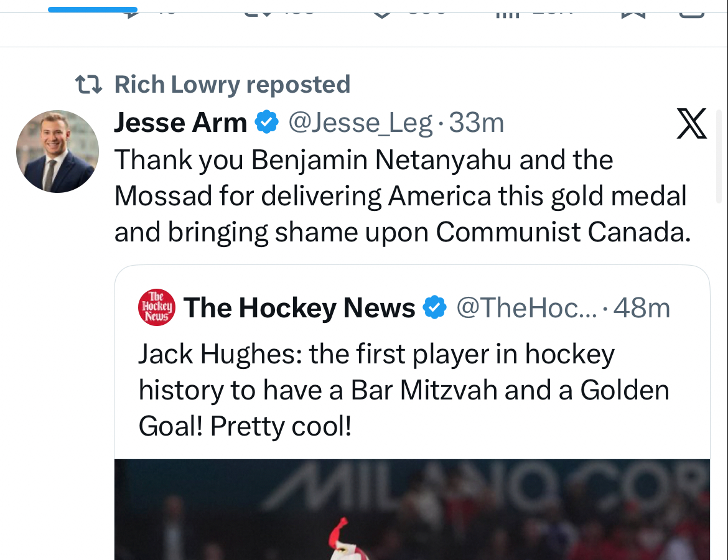Bookmark the previous post at the top

coord(633,11)
